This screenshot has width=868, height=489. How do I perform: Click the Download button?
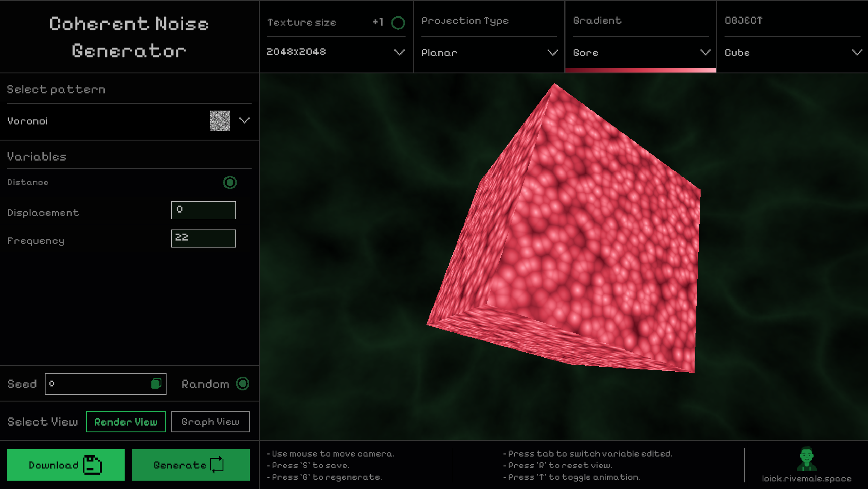point(66,465)
